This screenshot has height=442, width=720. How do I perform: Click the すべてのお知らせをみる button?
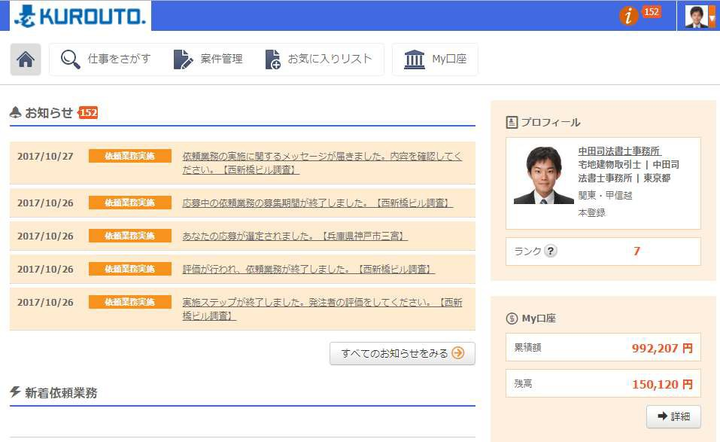click(402, 353)
